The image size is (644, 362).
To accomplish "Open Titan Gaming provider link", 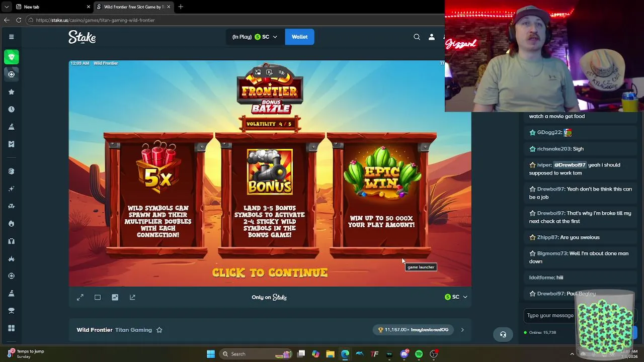I will [x=133, y=330].
